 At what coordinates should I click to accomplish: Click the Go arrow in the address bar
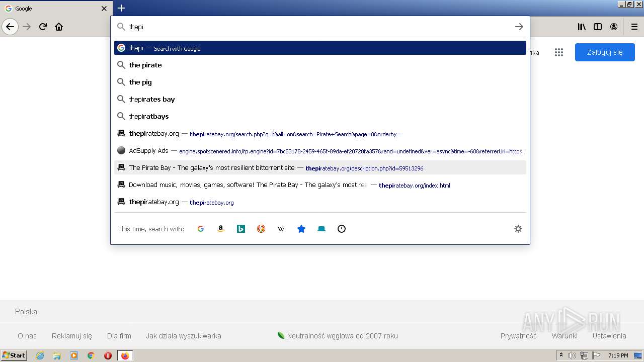pyautogui.click(x=519, y=27)
